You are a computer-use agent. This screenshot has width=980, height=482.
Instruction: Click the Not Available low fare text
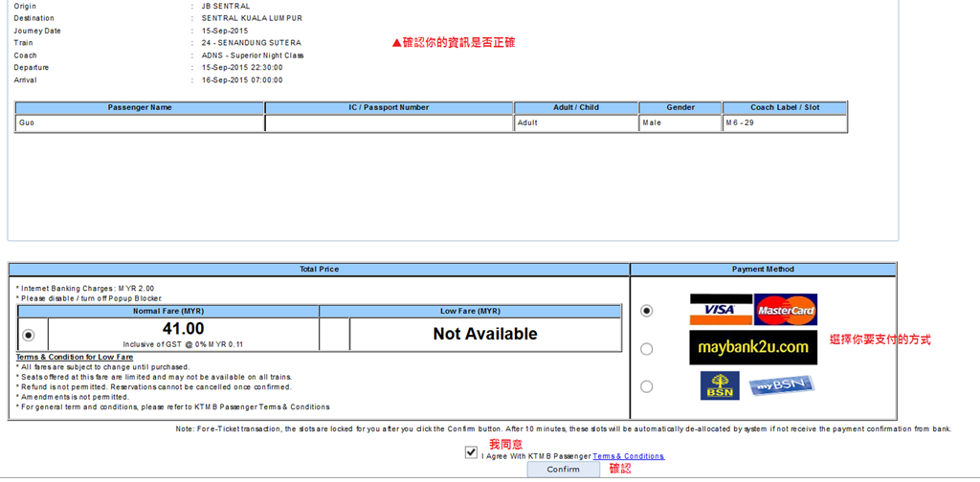coord(485,334)
